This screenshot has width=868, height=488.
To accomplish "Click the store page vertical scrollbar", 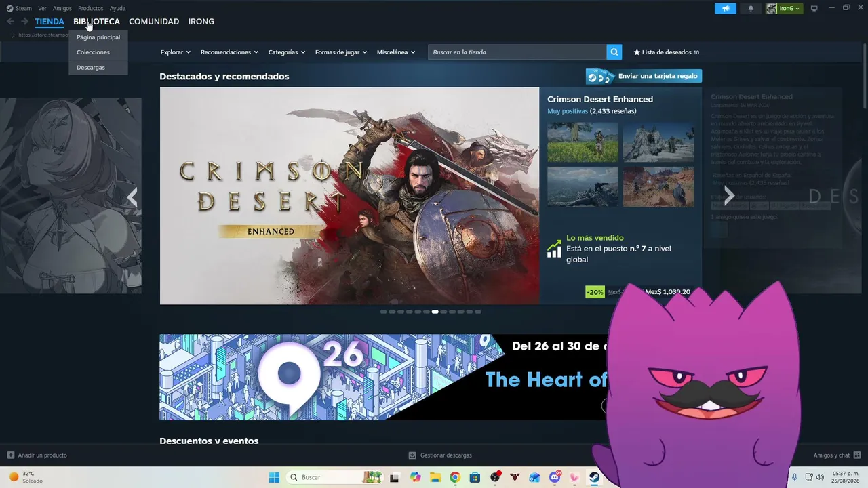I will tap(865, 75).
